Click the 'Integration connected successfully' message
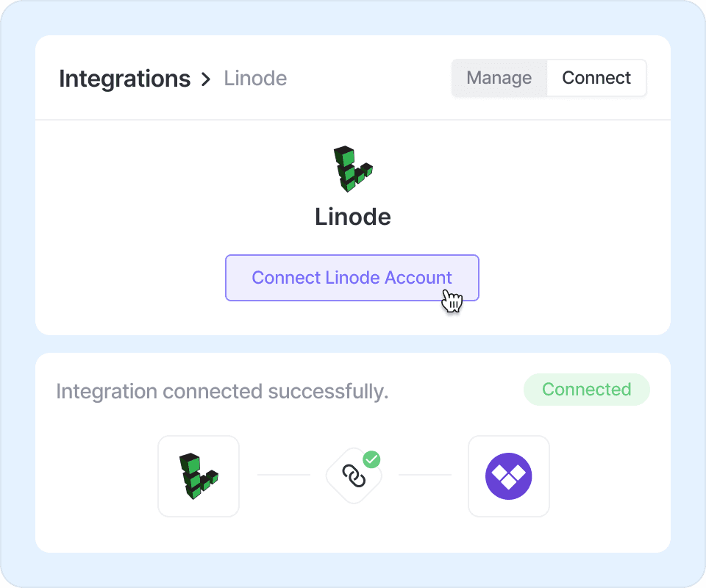Image resolution: width=706 pixels, height=588 pixels. pos(222,392)
